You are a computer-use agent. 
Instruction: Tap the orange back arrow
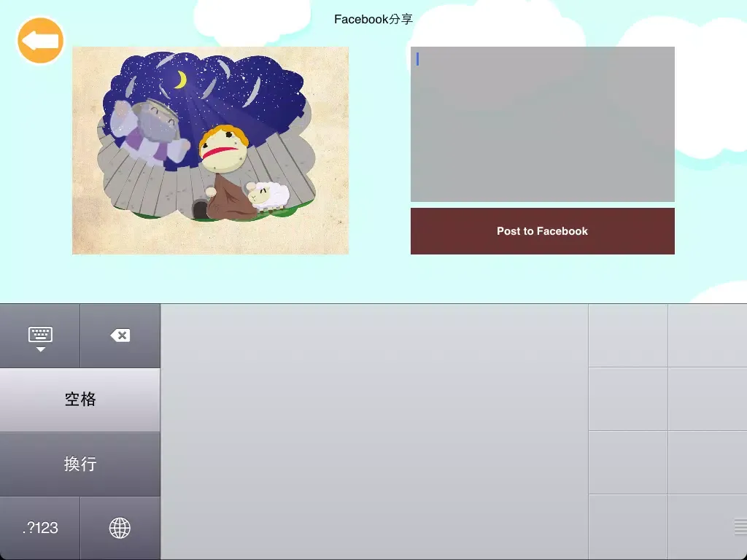tap(41, 41)
